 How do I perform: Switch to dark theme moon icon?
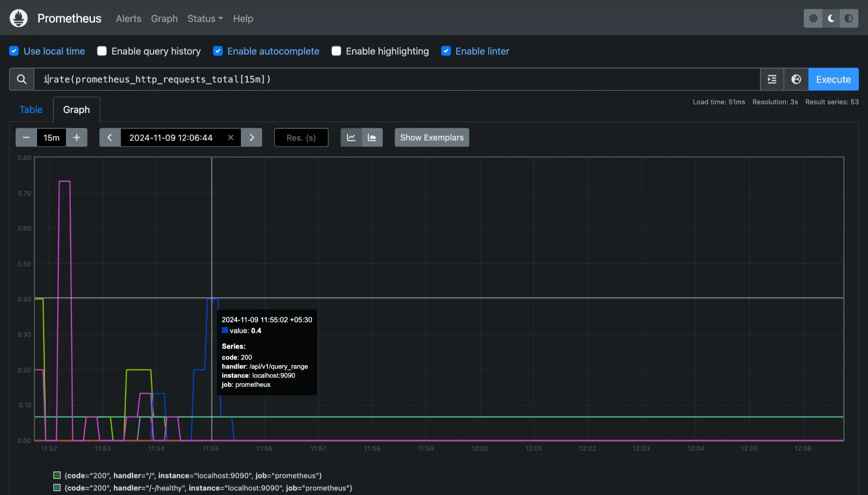point(831,19)
